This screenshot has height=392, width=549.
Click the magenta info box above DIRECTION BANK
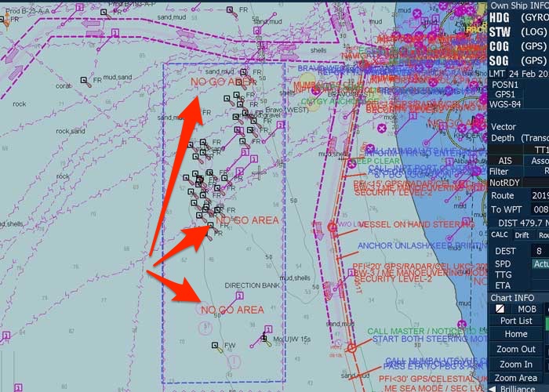pos(238,295)
